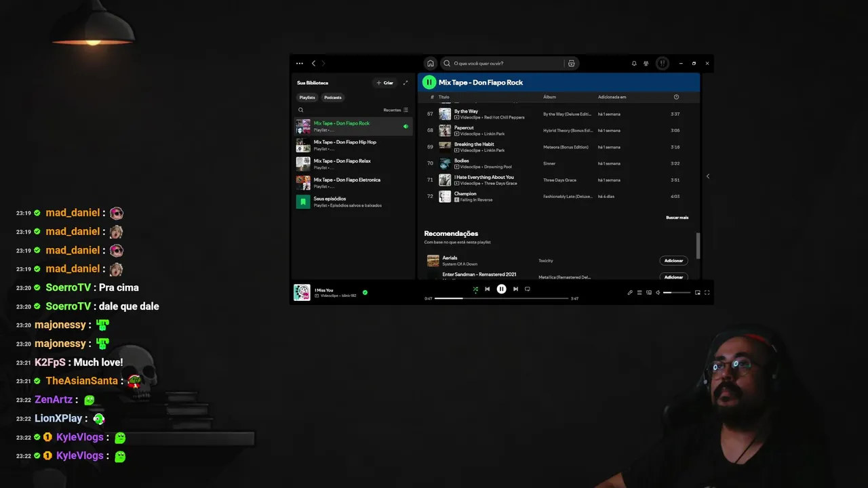The image size is (868, 488).
Task: Open Seus episódios in library
Action: click(353, 202)
